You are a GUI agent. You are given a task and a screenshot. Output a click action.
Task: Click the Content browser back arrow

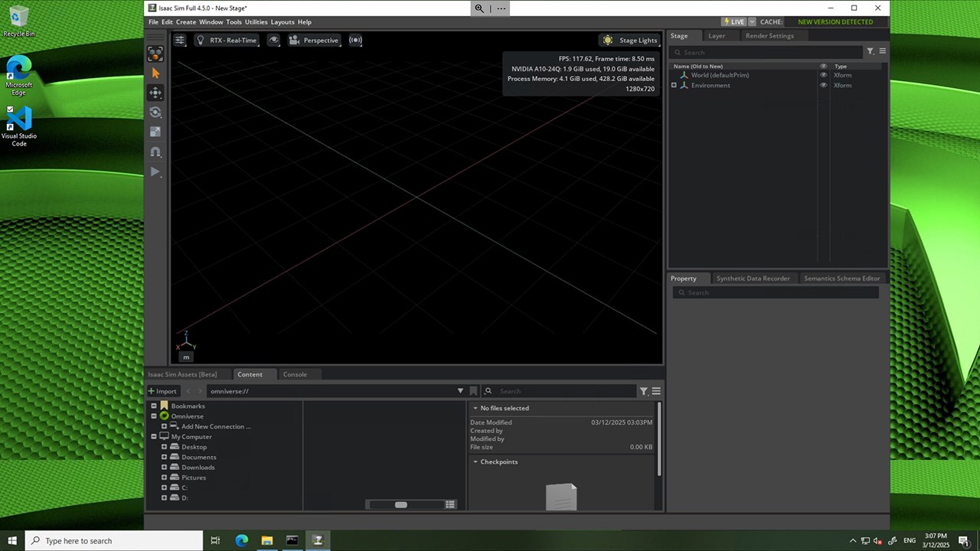point(189,391)
